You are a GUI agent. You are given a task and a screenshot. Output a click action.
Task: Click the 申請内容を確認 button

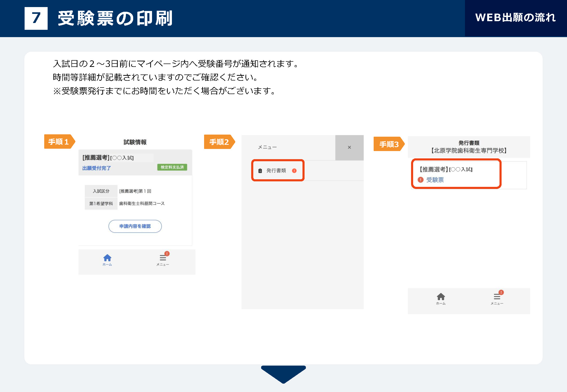135,226
